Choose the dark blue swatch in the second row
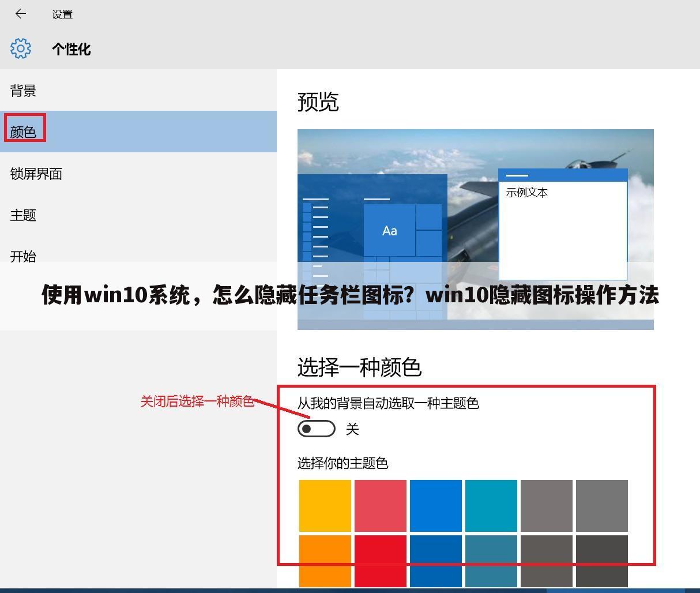This screenshot has width=700, height=593. pyautogui.click(x=436, y=561)
